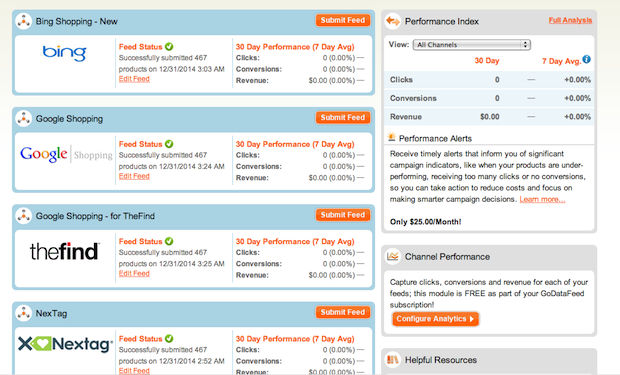The width and height of the screenshot is (620, 375).
Task: Click the Performance Index arrows icon
Action: (x=393, y=21)
